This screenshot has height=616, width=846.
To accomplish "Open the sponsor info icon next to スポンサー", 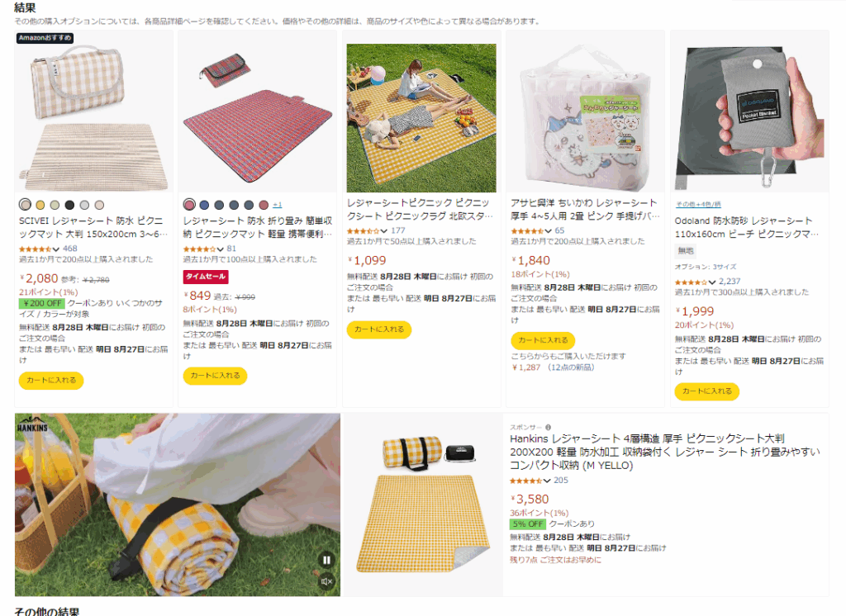I will (x=549, y=427).
